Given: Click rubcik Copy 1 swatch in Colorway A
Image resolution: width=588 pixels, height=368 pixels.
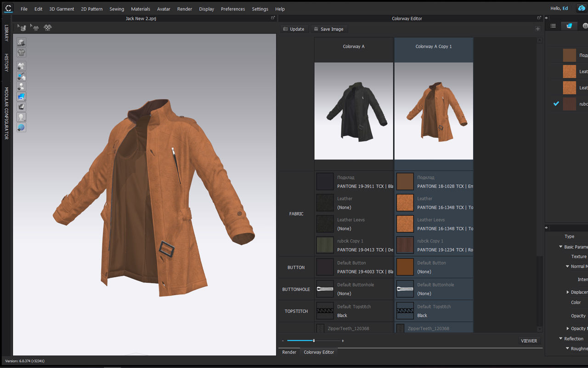Looking at the screenshot, I should pyautogui.click(x=325, y=245).
